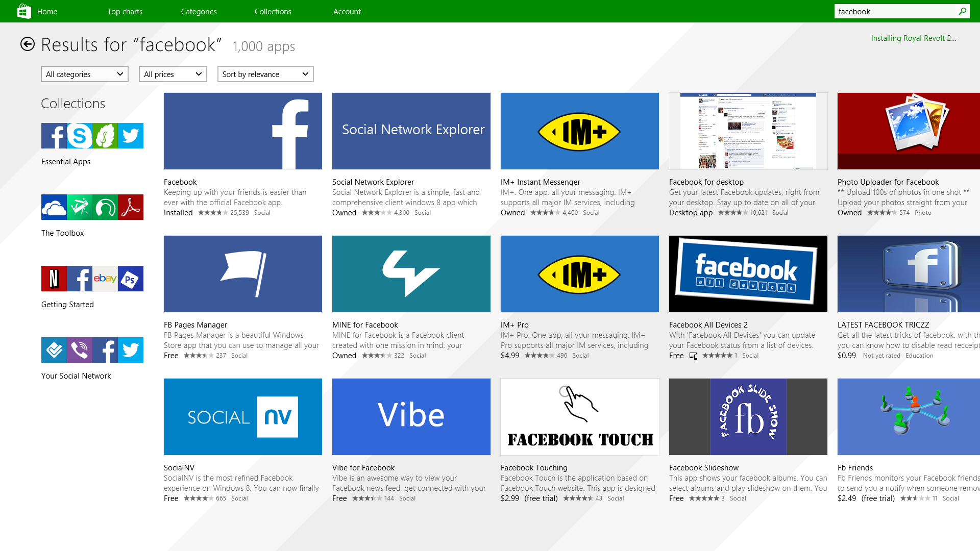
Task: Expand the All prices dropdown
Action: [x=173, y=74]
